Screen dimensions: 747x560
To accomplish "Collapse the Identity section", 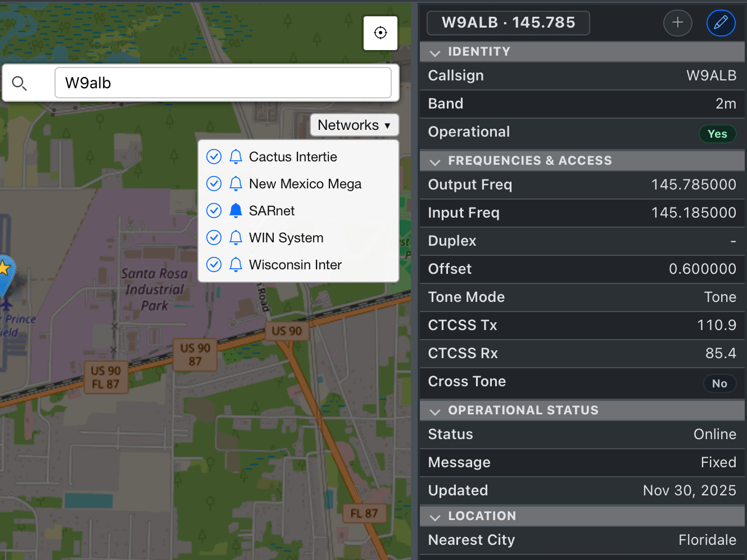I will tap(435, 52).
